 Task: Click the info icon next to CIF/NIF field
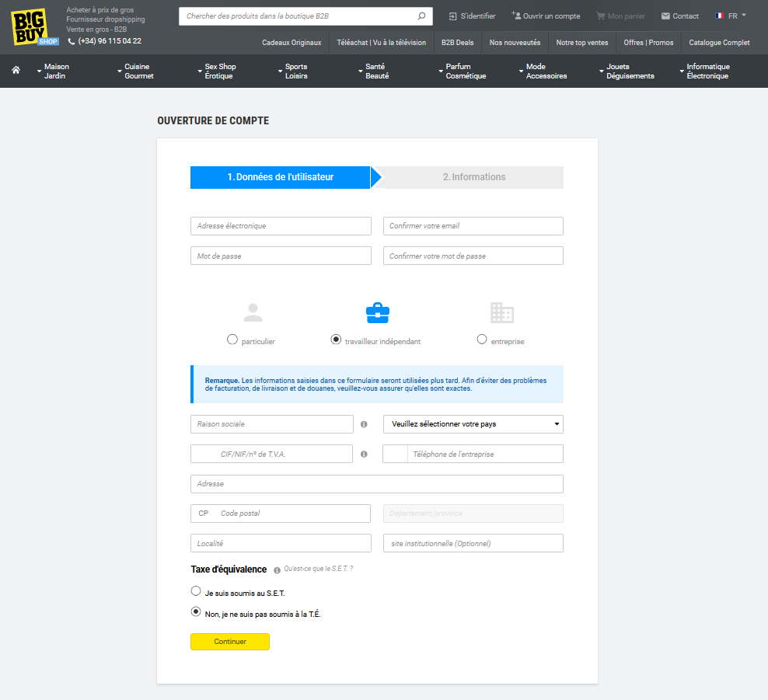(364, 454)
